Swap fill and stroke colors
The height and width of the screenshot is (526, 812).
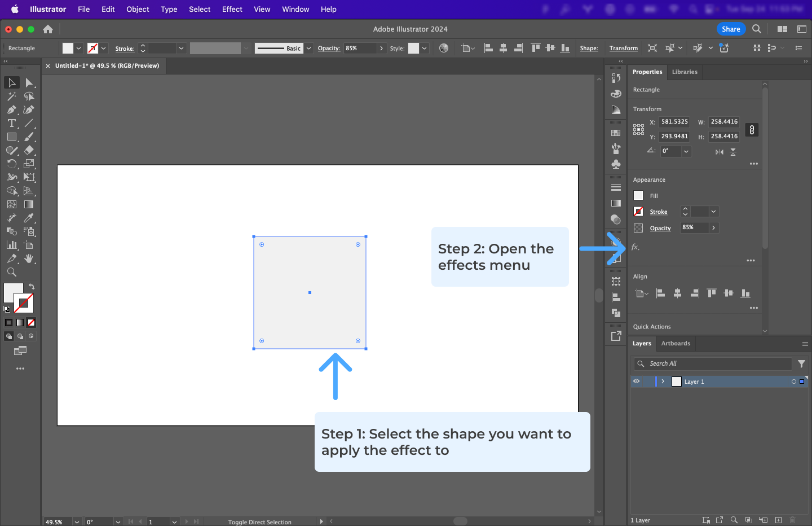(32, 287)
